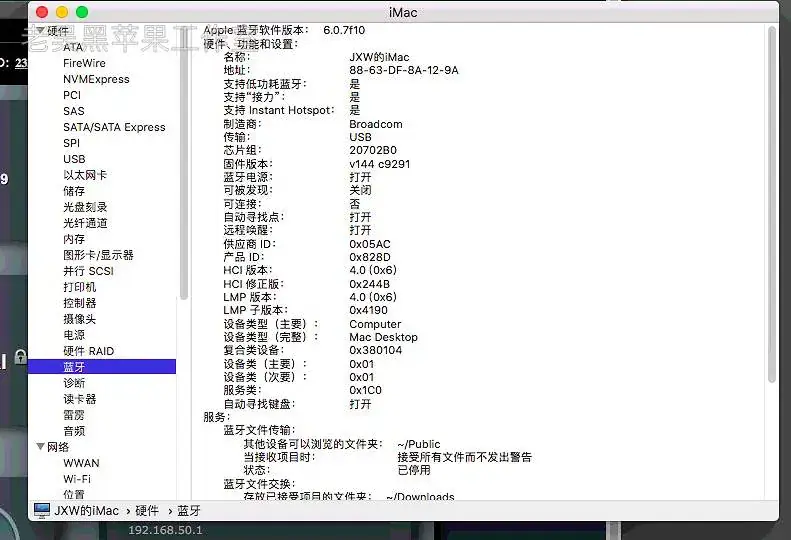Screen dimensions: 791x540
Task: Select PCI in the sidebar
Action: point(72,95)
